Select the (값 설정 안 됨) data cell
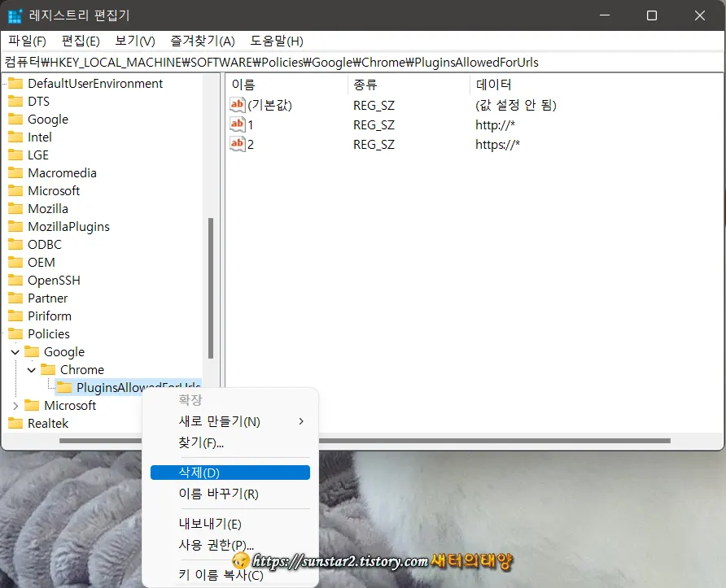 click(x=515, y=105)
